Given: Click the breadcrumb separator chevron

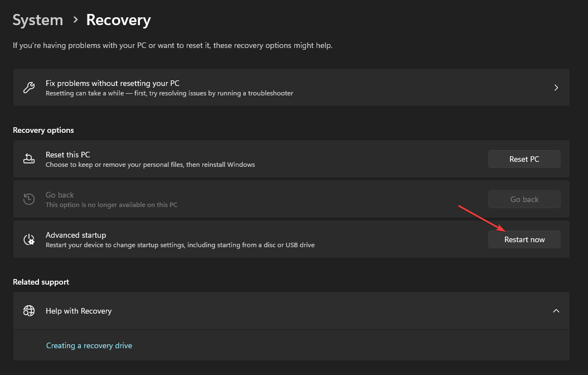Looking at the screenshot, I should 75,20.
